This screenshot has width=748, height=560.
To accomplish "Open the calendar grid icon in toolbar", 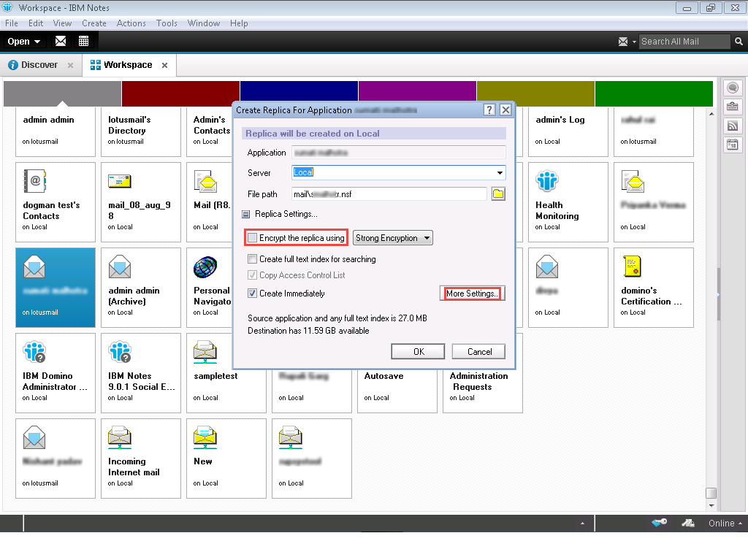I will [x=84, y=42].
